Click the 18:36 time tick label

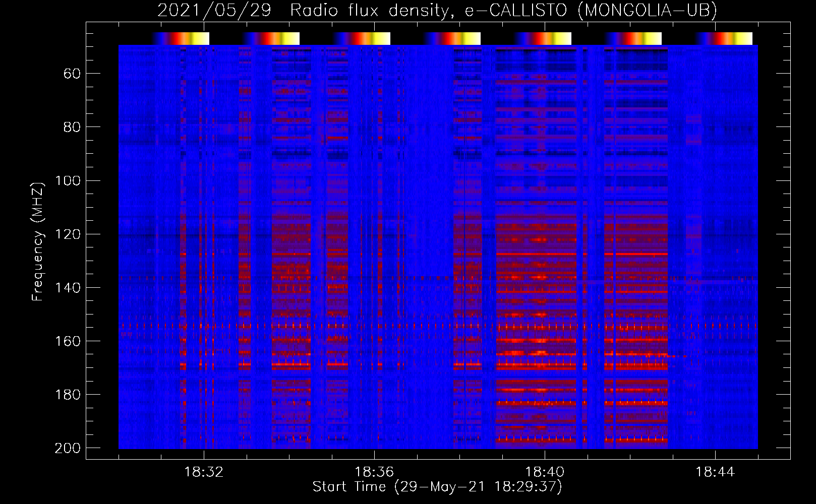point(374,472)
